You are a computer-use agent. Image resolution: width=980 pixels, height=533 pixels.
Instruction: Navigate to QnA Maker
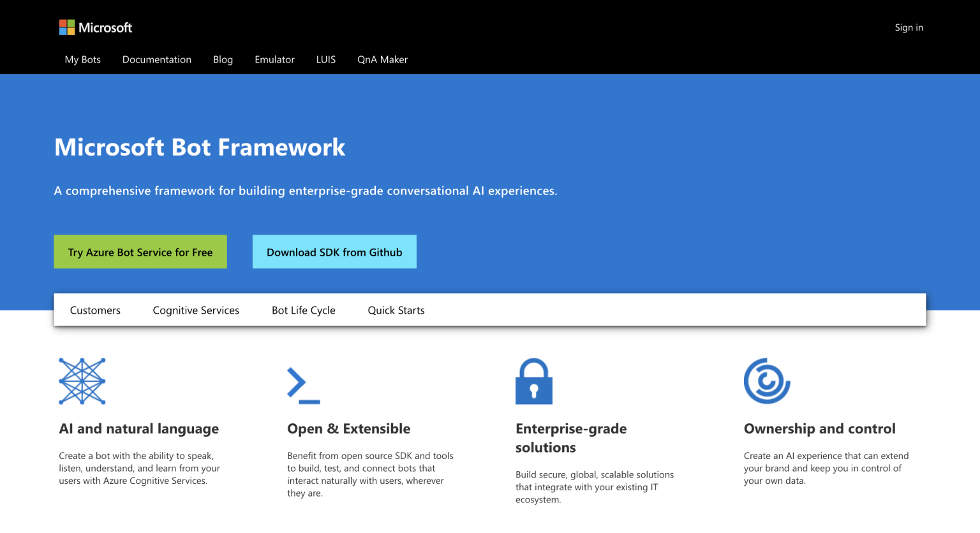click(382, 59)
